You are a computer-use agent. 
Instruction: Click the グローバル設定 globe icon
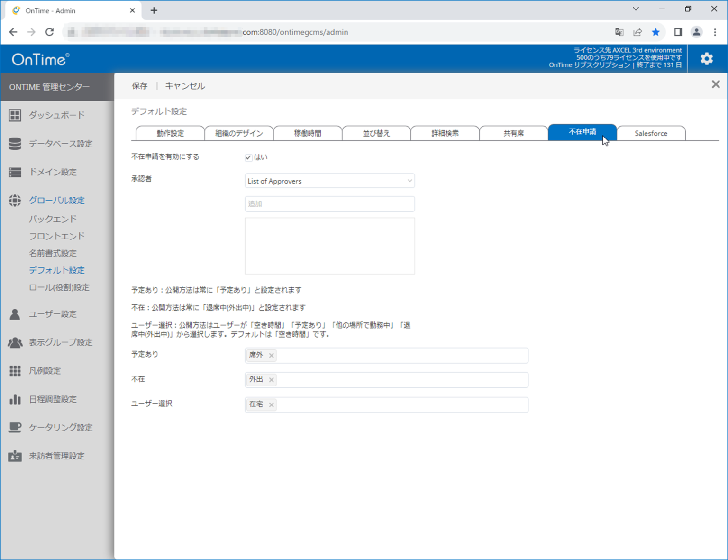pyautogui.click(x=15, y=200)
